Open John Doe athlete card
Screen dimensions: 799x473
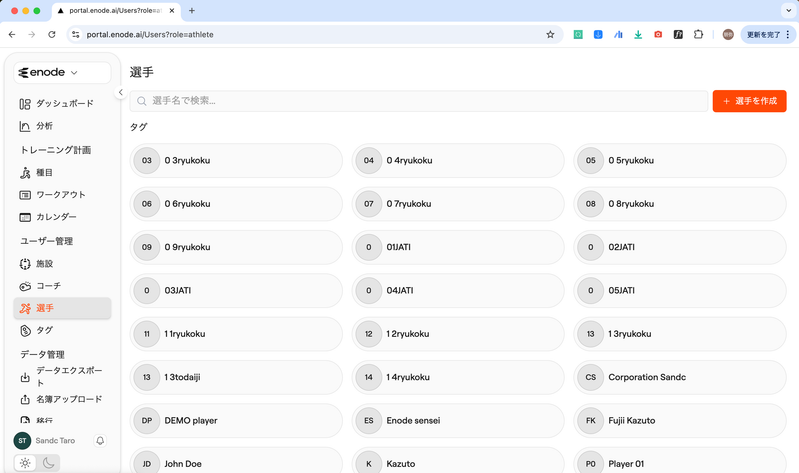[x=236, y=461]
